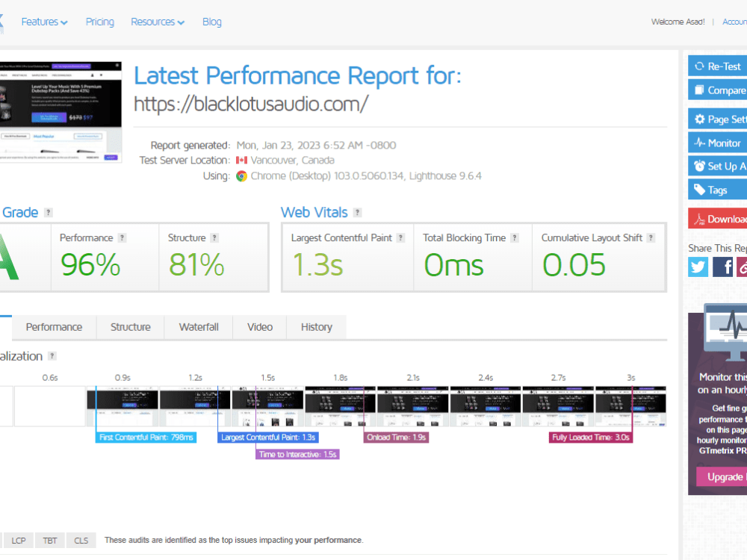
Task: Click the Monitor pulse icon
Action: (x=699, y=143)
